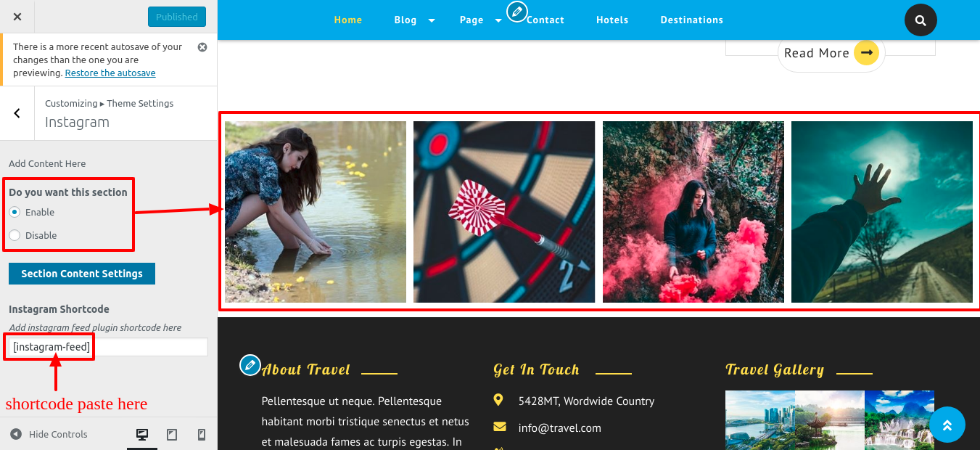The height and width of the screenshot is (450, 980).
Task: Close the customizer with the X icon
Action: coord(17,17)
